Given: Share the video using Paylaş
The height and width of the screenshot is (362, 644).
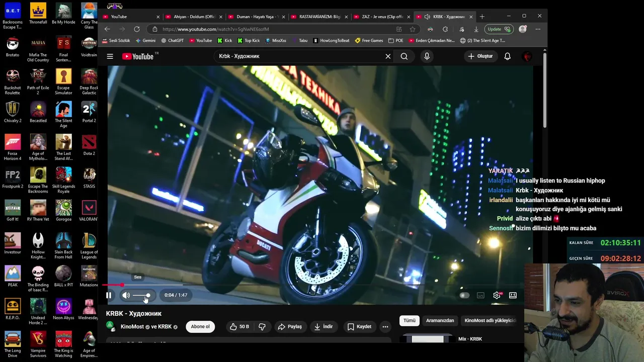Looking at the screenshot, I should pos(290,327).
